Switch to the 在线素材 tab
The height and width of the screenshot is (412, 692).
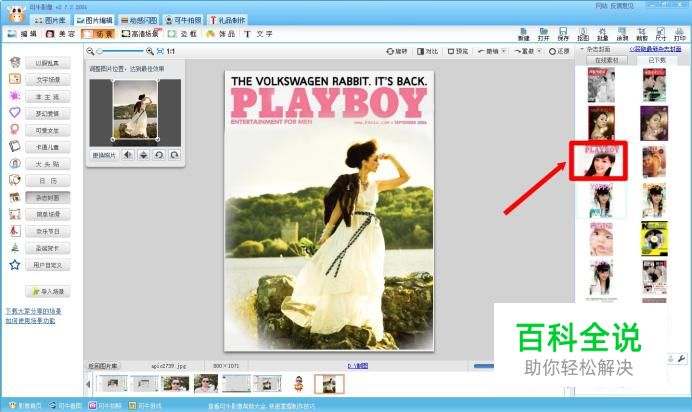click(x=607, y=60)
